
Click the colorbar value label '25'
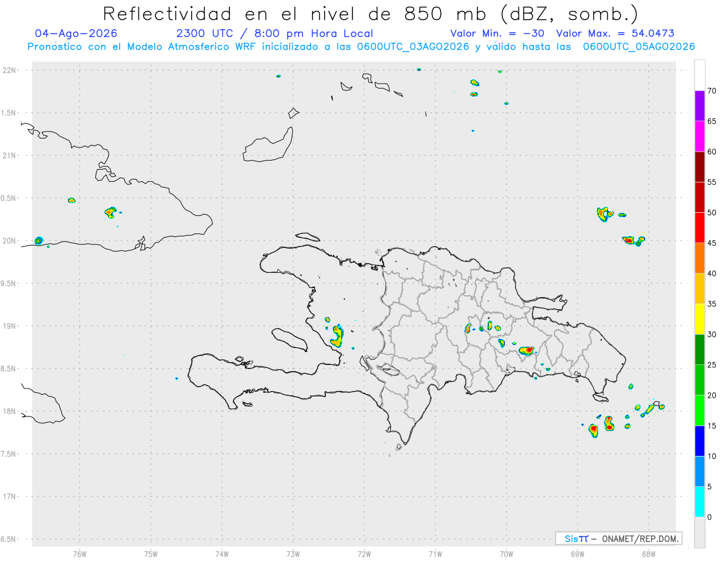click(712, 365)
